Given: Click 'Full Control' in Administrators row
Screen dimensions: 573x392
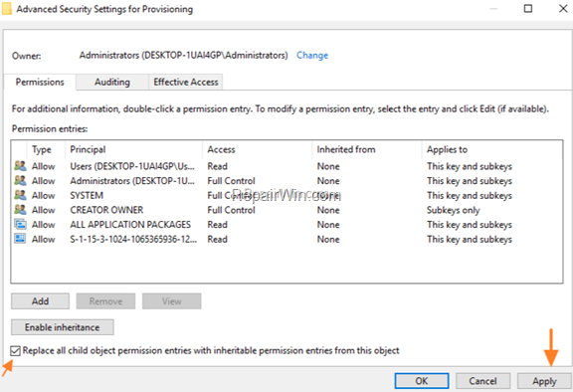Looking at the screenshot, I should (232, 181).
